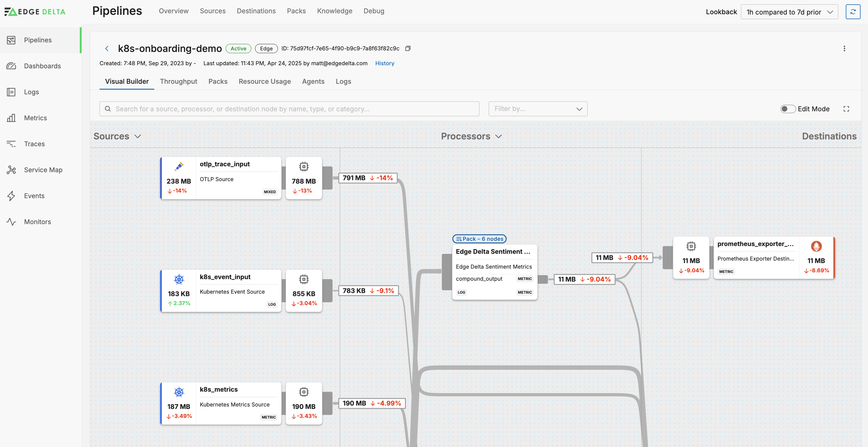
Task: Copy the pipeline ID
Action: (408, 49)
